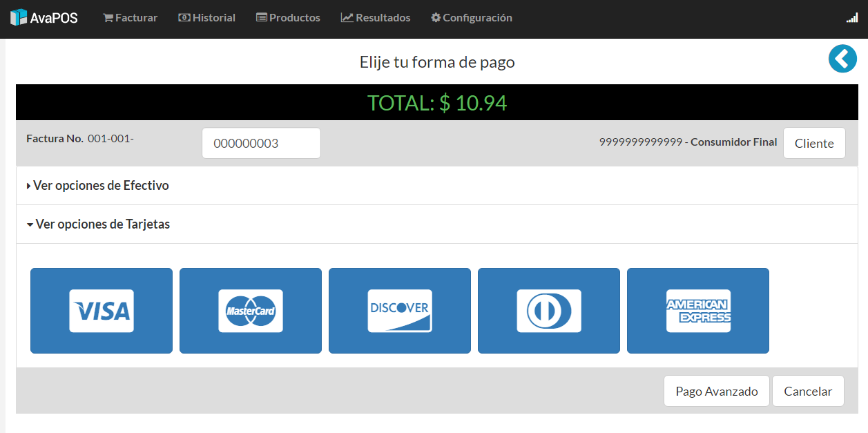Pay with the Visa card button
The width and height of the screenshot is (868, 433).
tap(102, 311)
